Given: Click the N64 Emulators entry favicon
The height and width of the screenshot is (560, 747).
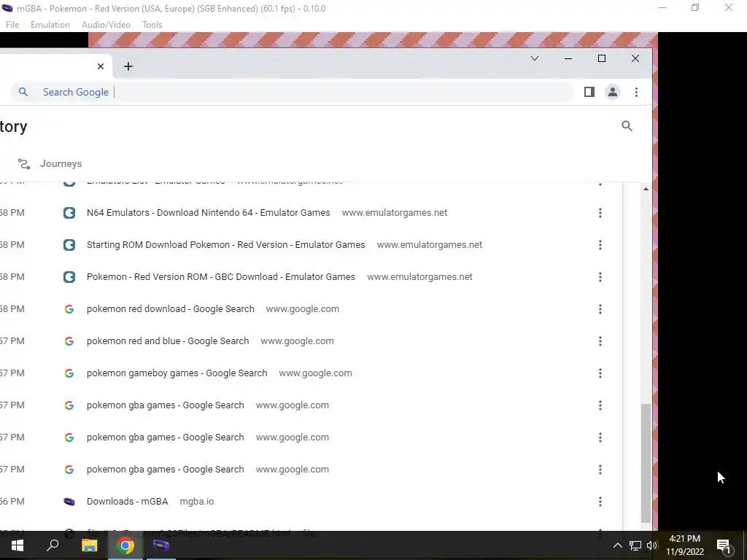Looking at the screenshot, I should pos(69,213).
